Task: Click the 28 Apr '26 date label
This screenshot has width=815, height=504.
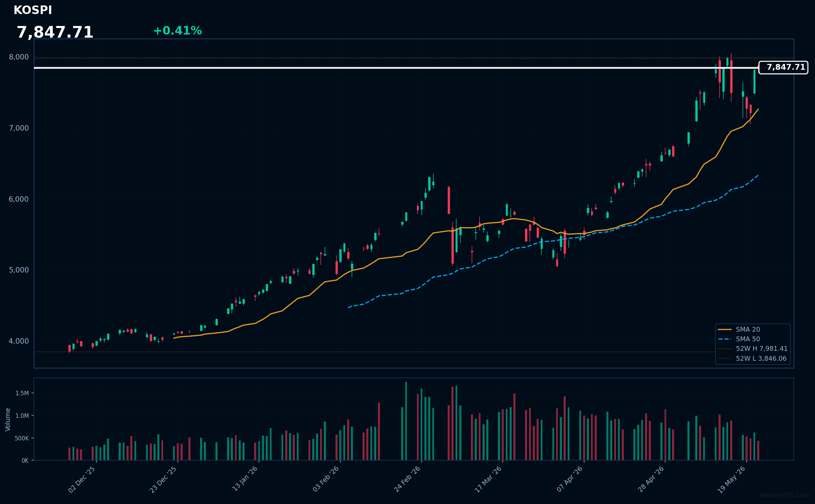Action: (651, 479)
